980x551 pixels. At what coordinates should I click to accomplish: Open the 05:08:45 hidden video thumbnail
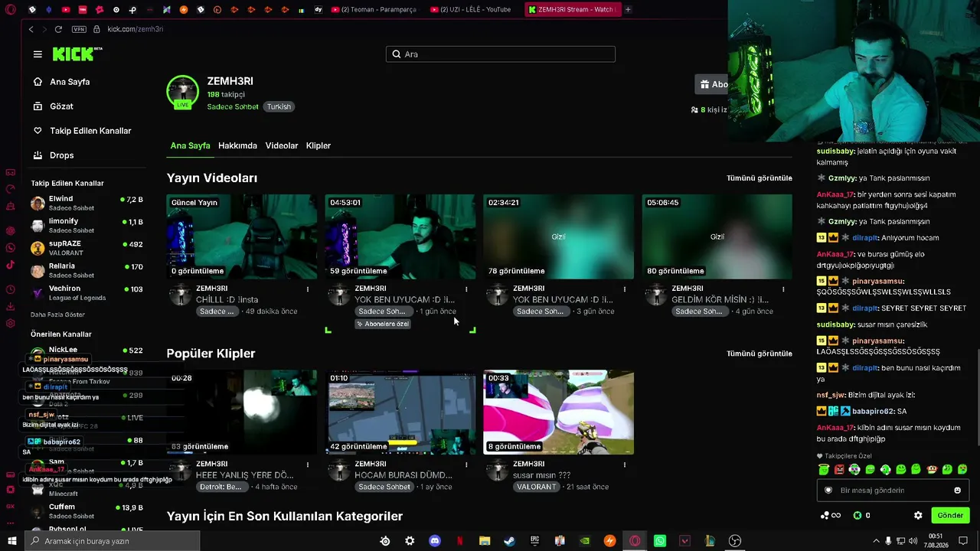(717, 236)
